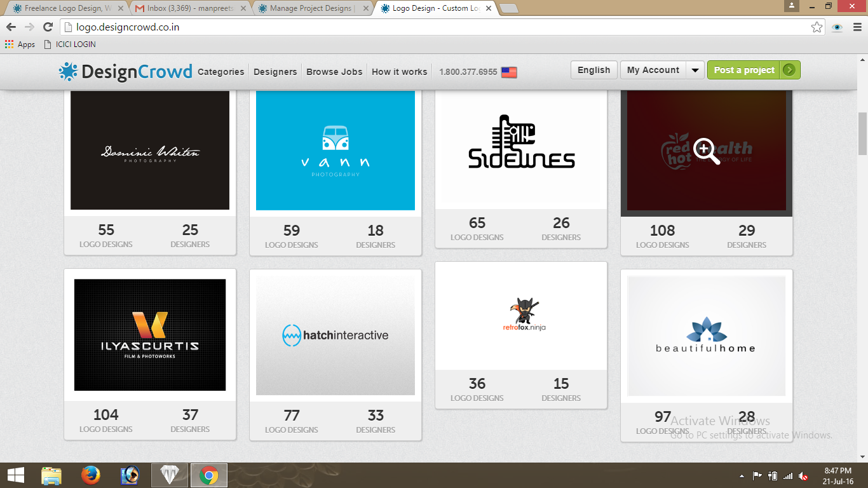Reload the page with refresh icon

point(48,27)
